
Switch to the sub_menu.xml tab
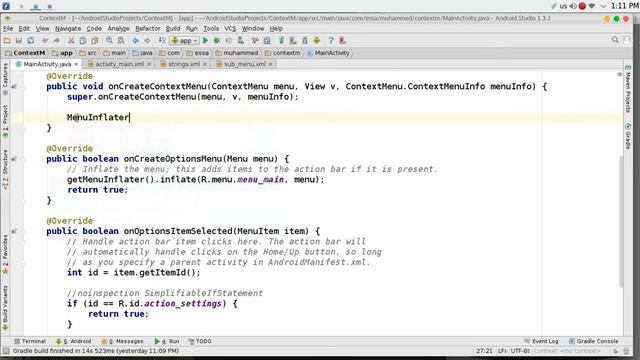244,64
